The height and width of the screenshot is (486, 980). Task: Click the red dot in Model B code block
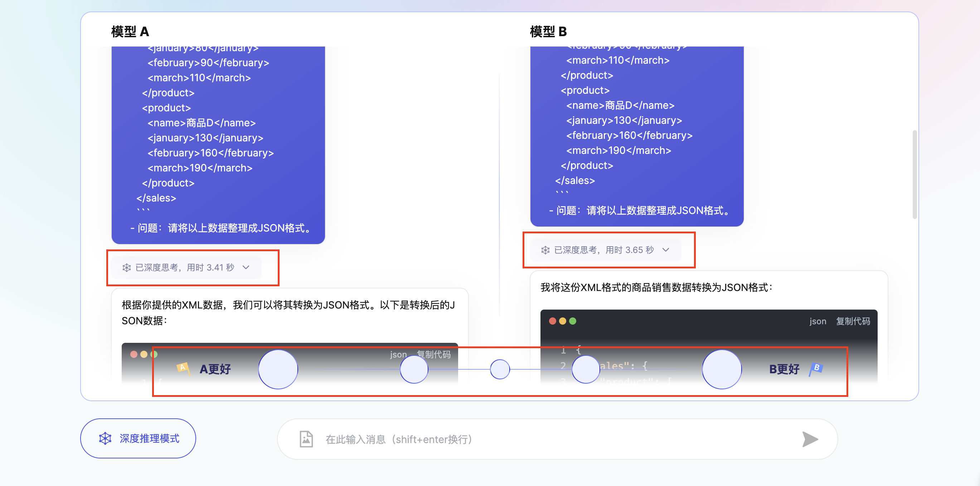click(552, 321)
